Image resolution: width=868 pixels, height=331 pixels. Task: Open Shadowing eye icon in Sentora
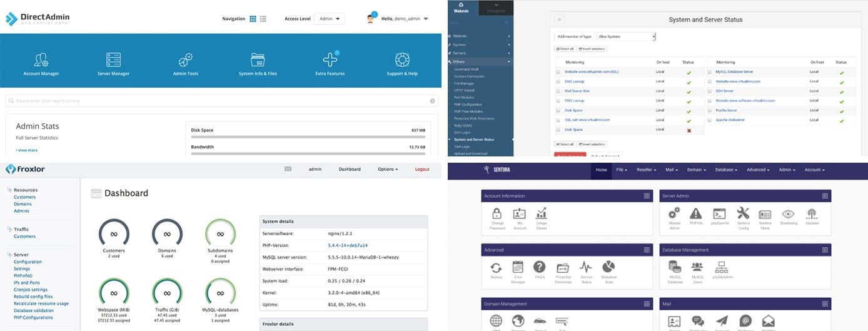click(x=788, y=213)
